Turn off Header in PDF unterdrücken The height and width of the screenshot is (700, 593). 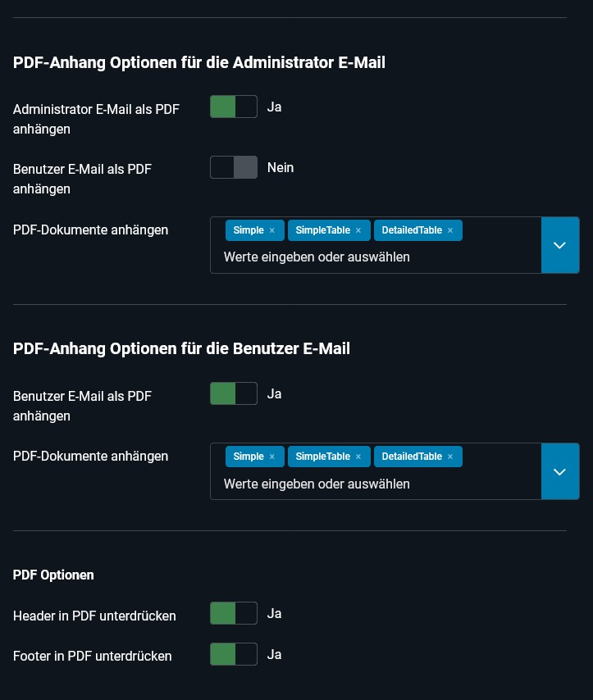[x=234, y=613]
